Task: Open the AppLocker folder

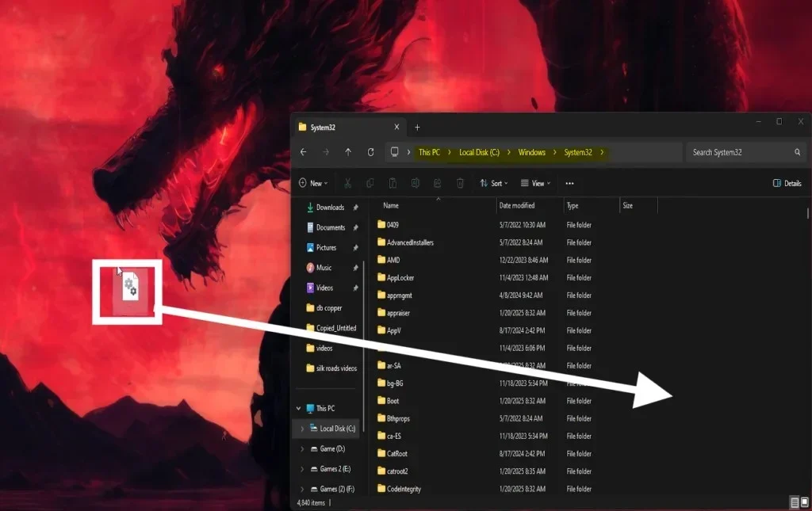Action: click(x=400, y=278)
